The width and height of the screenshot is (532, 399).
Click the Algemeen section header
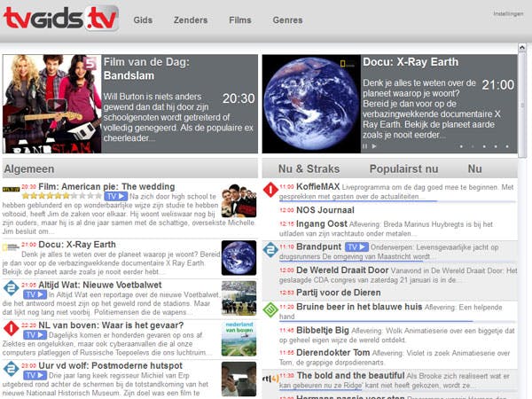[x=130, y=168]
